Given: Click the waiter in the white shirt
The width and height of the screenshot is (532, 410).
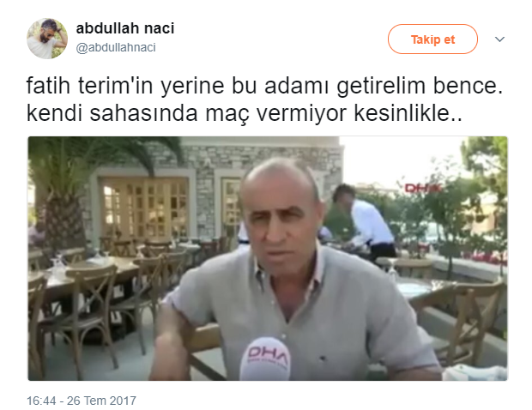Looking at the screenshot, I should pos(366,222).
